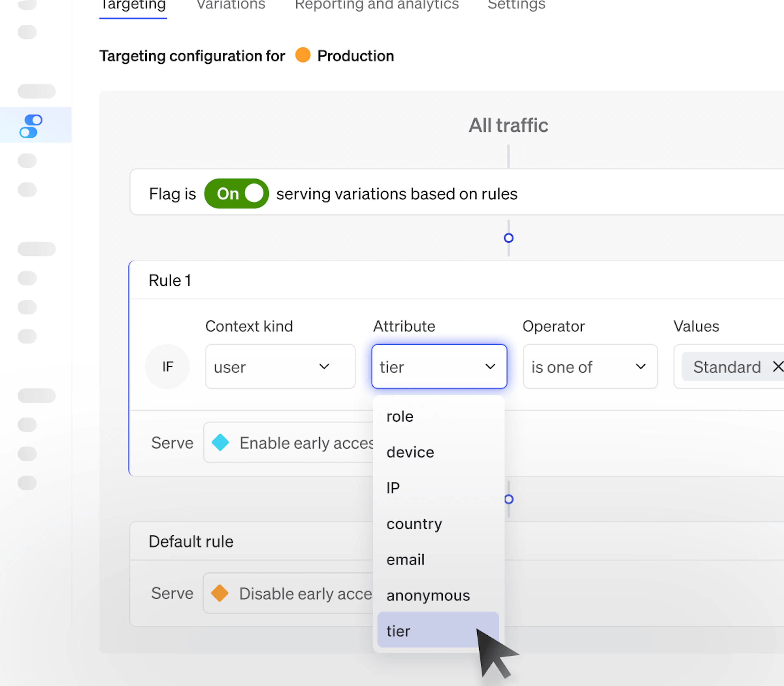The image size is (784, 686).
Task: Choose country in the attribute options
Action: click(x=414, y=524)
